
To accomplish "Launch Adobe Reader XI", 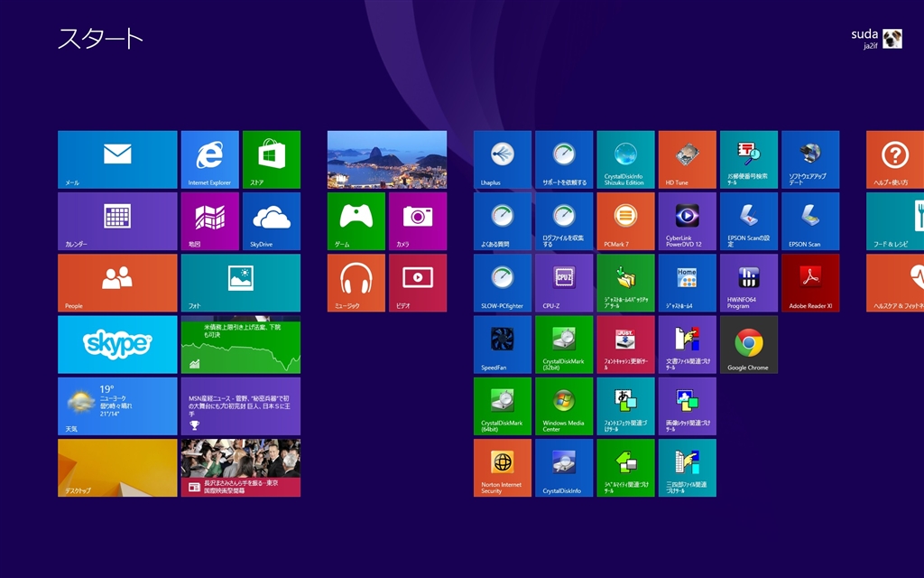I will click(810, 283).
